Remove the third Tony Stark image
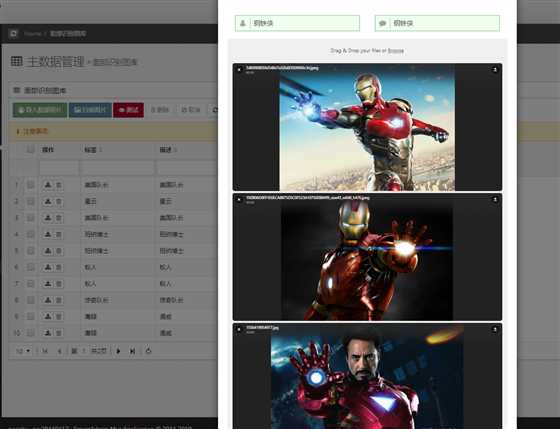Screen dimensions: 560x429 pos(239,329)
